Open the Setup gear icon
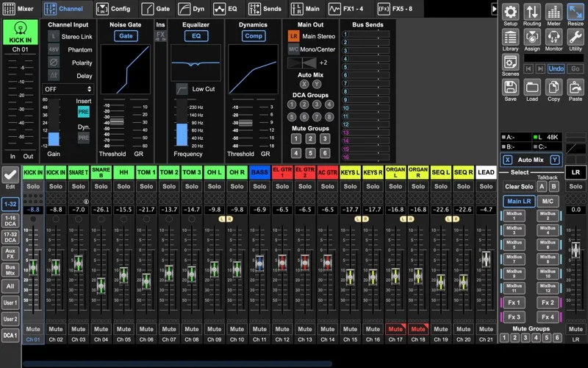The height and width of the screenshot is (368, 588). [510, 12]
